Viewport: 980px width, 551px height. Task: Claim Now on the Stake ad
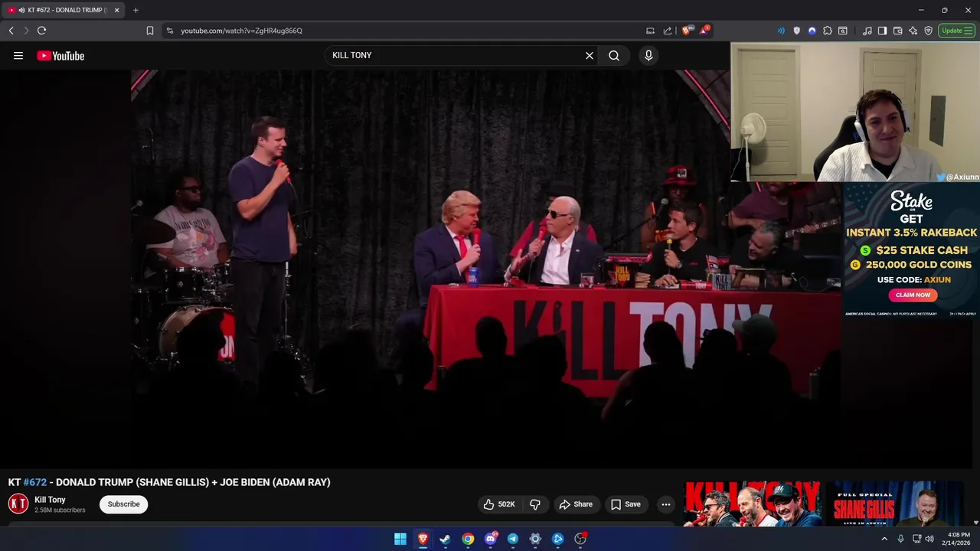coord(913,295)
